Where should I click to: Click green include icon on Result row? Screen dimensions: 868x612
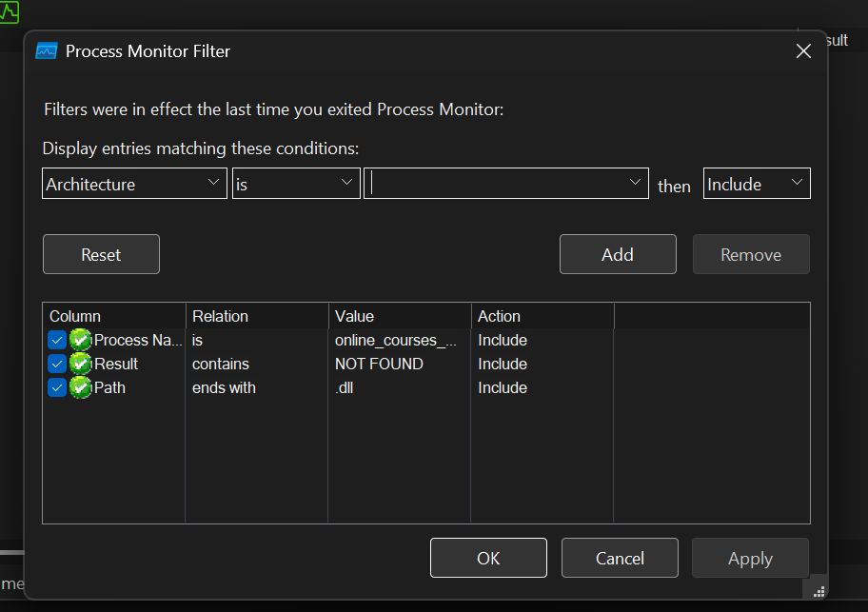click(x=80, y=364)
